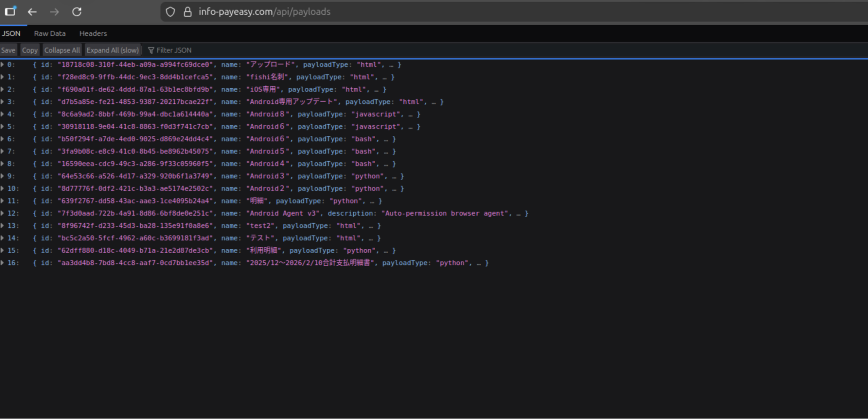
Task: Click the browser forward arrow
Action: pos(54,12)
